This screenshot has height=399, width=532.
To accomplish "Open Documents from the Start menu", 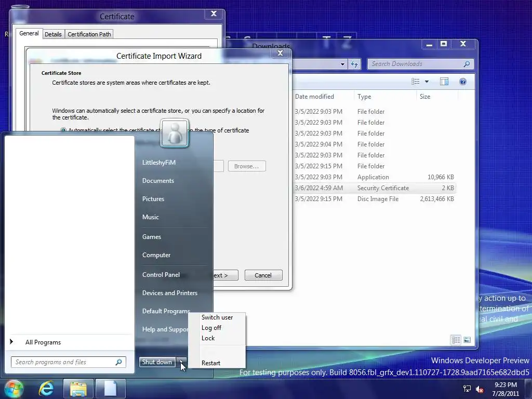I will coord(158,181).
